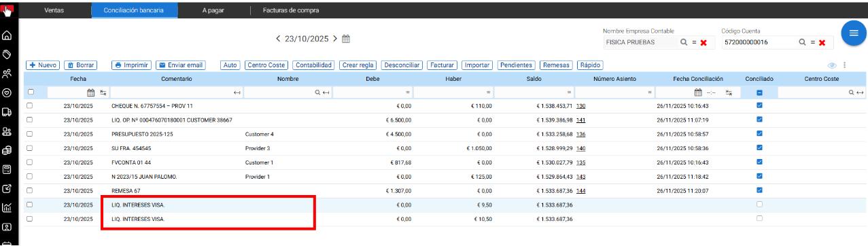
Task: Open the Debe filter operator equals sign
Action: [408, 92]
